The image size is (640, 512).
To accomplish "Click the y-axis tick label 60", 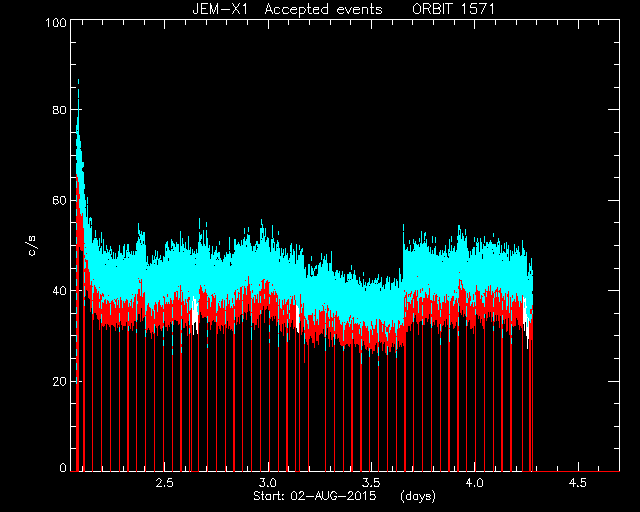I will click(60, 200).
